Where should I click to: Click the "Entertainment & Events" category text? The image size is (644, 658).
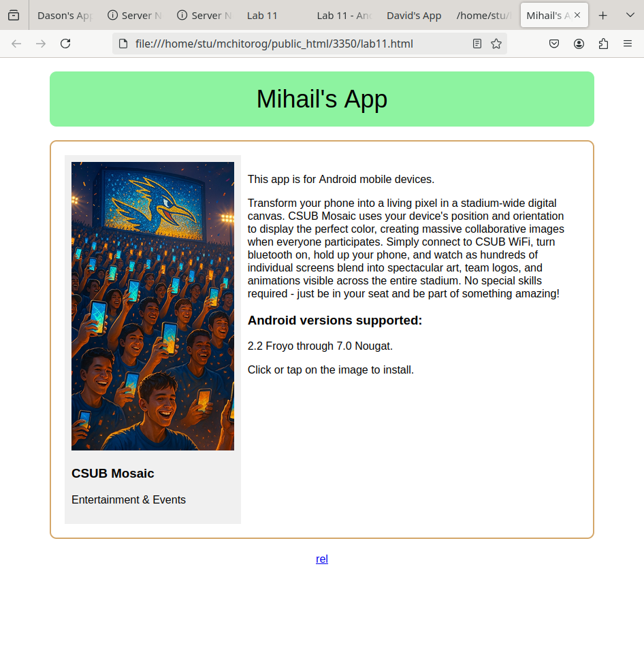[x=129, y=500]
